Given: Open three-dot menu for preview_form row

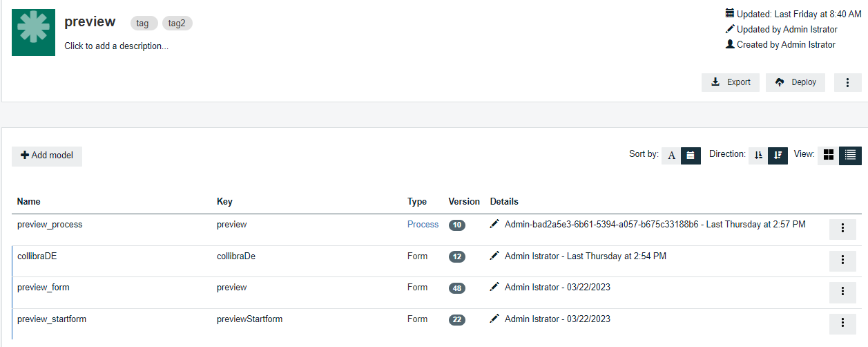Looking at the screenshot, I should [x=842, y=292].
